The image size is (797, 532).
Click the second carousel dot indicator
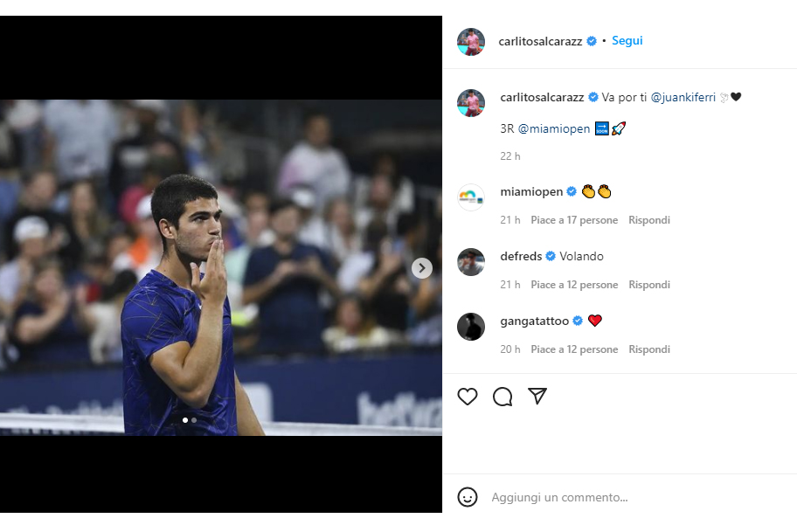[x=194, y=420]
